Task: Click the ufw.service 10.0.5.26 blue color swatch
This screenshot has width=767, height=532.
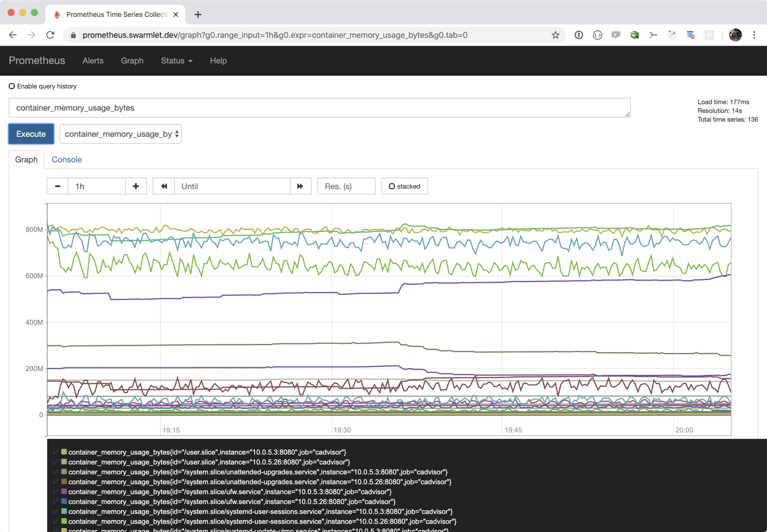Action: 64,502
